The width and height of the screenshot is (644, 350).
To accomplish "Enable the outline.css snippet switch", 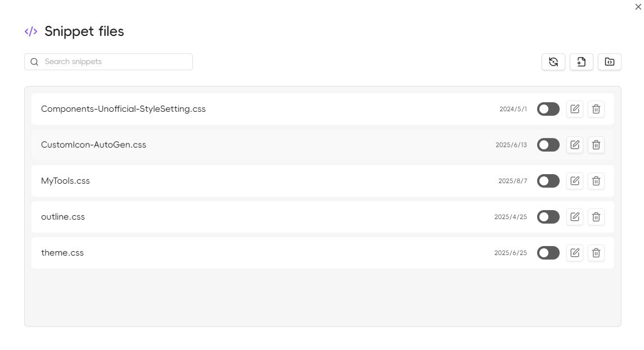I will [x=548, y=217].
